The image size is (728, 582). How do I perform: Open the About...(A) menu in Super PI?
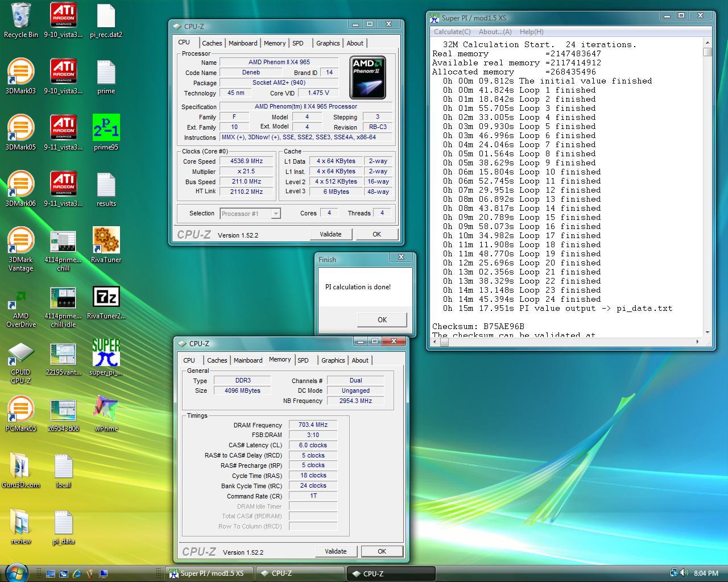495,32
